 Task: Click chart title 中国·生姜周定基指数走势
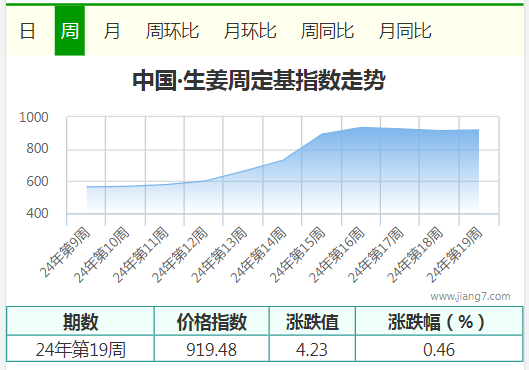[x=259, y=80]
